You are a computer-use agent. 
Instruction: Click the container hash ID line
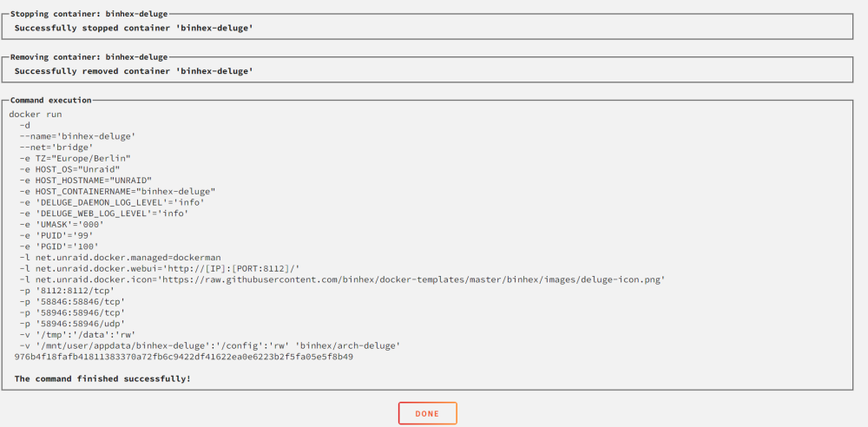point(184,358)
